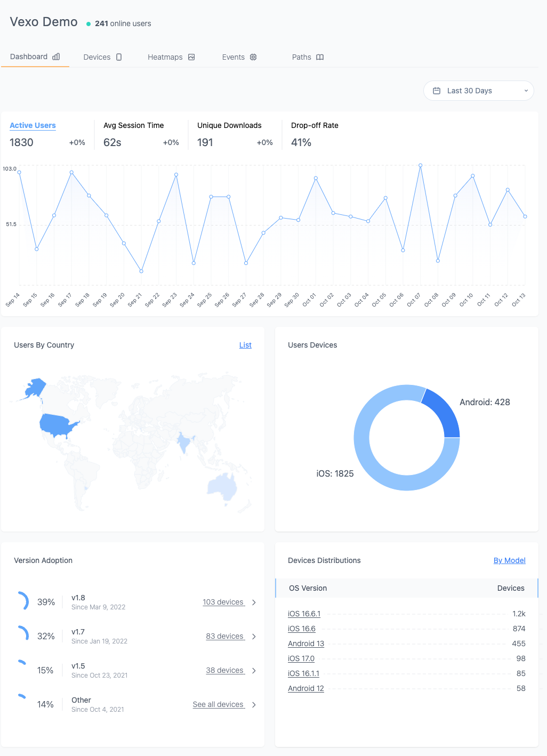Expand the chevron next to 83 devices
The width and height of the screenshot is (547, 756).
(254, 636)
